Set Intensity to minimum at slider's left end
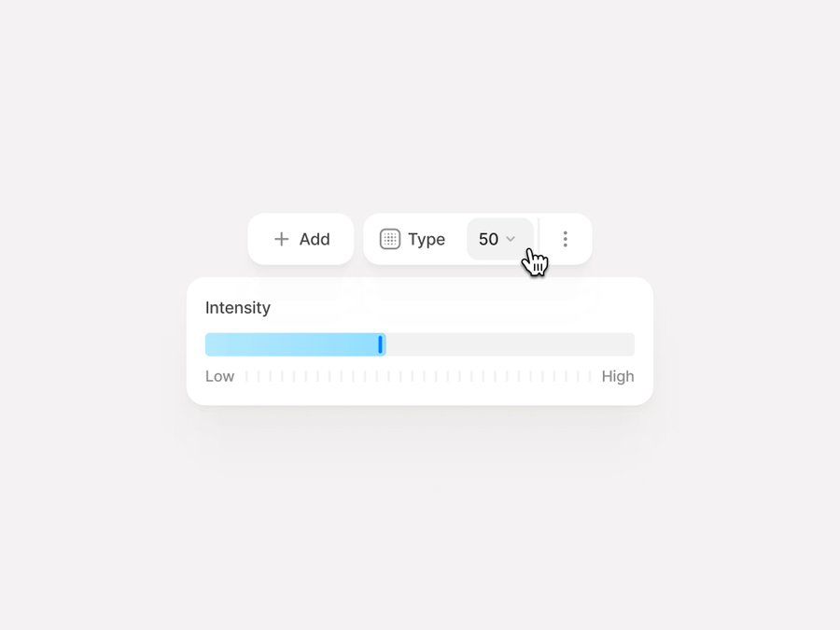The width and height of the screenshot is (840, 630). click(206, 344)
